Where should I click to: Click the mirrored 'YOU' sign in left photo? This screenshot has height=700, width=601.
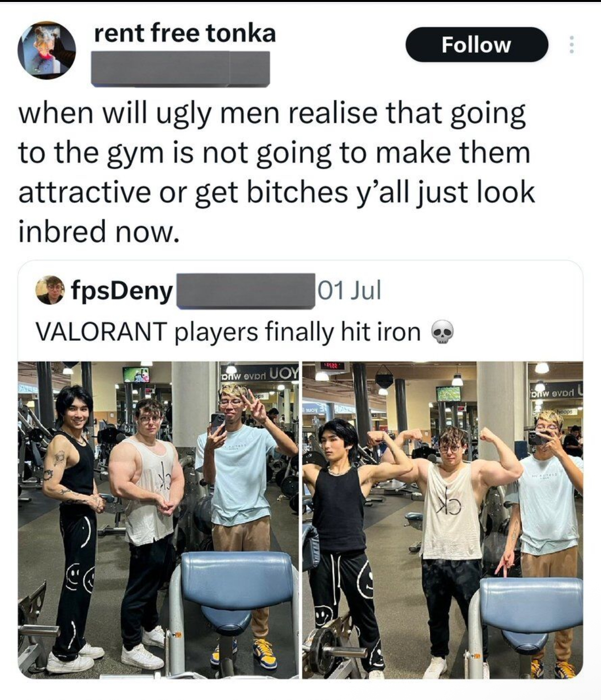(x=259, y=372)
